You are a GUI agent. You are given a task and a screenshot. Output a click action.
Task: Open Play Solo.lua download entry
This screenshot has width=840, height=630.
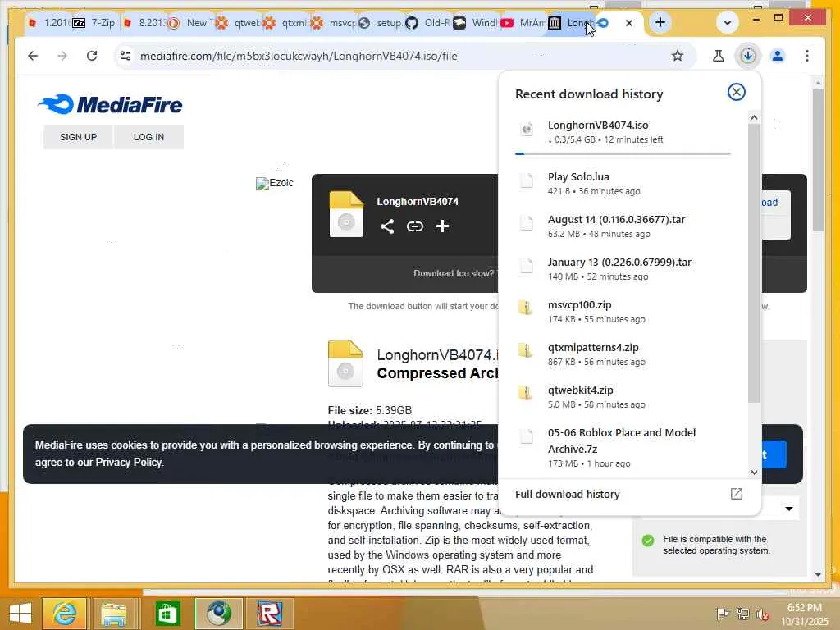(623, 183)
